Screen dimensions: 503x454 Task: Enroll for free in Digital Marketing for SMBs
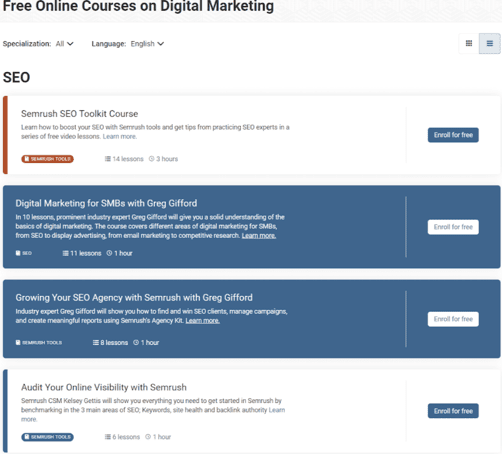453,227
